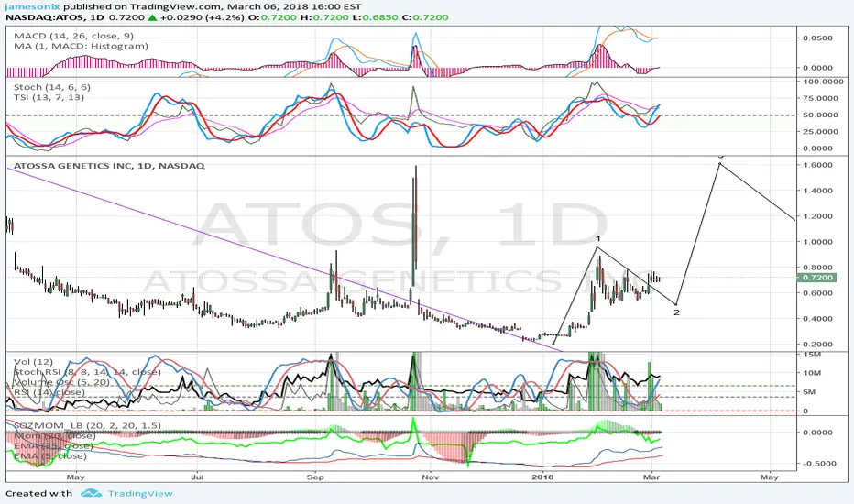The image size is (854, 504).
Task: Click the green up-arrow beside price change
Action: tap(152, 17)
